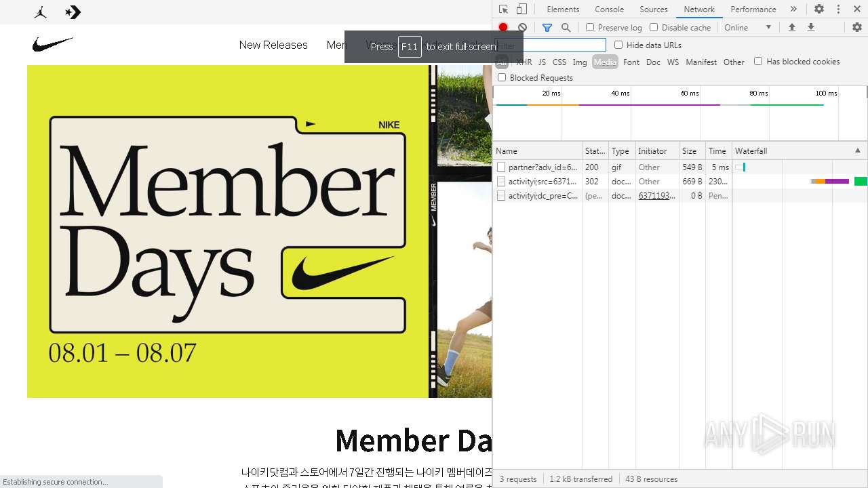The height and width of the screenshot is (488, 868).
Task: Filter requests by JS
Action: [542, 62]
